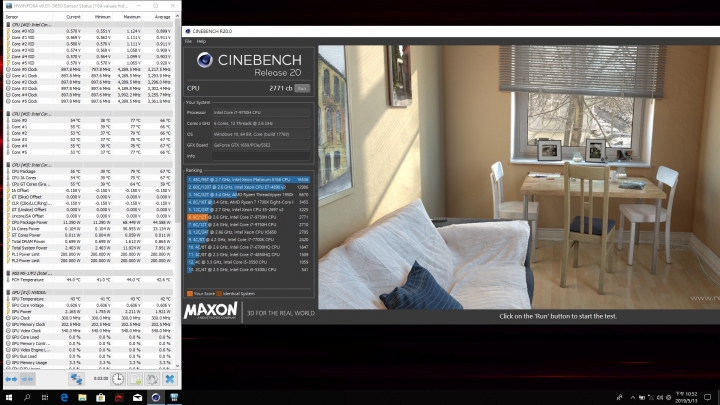This screenshot has height=405, width=720.
Task: Launch Microsoft Edge from the taskbar
Action: (64, 398)
